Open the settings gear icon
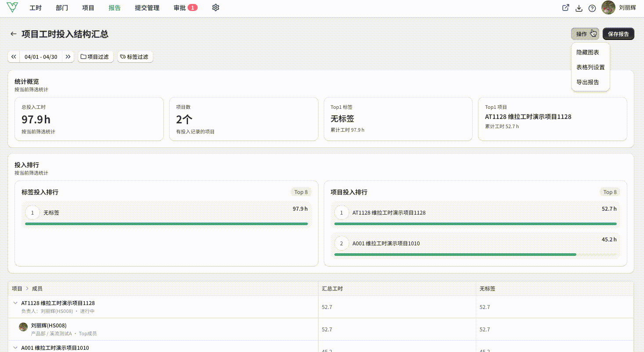The height and width of the screenshot is (352, 644). pos(215,8)
